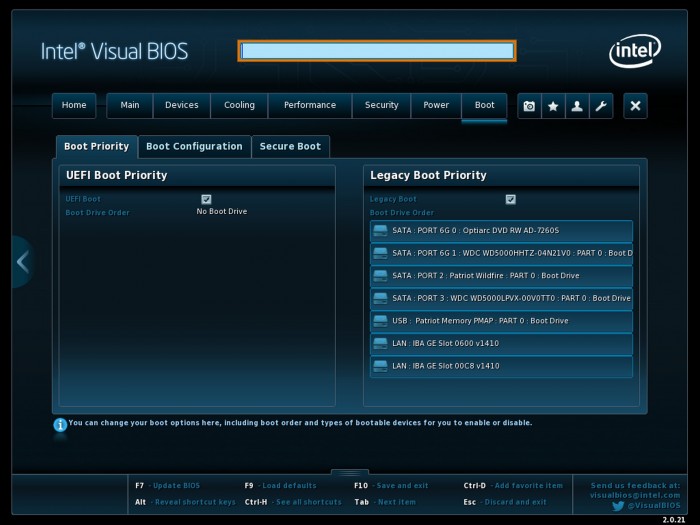Image resolution: width=700 pixels, height=525 pixels.
Task: Click Ctrl-D Add favorite item shortcut
Action: pos(513,486)
